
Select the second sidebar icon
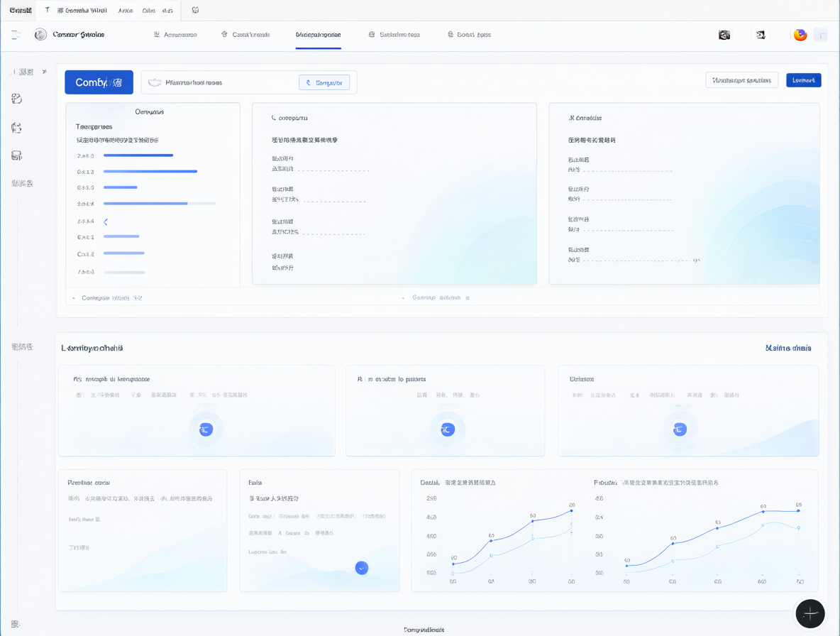click(x=16, y=128)
